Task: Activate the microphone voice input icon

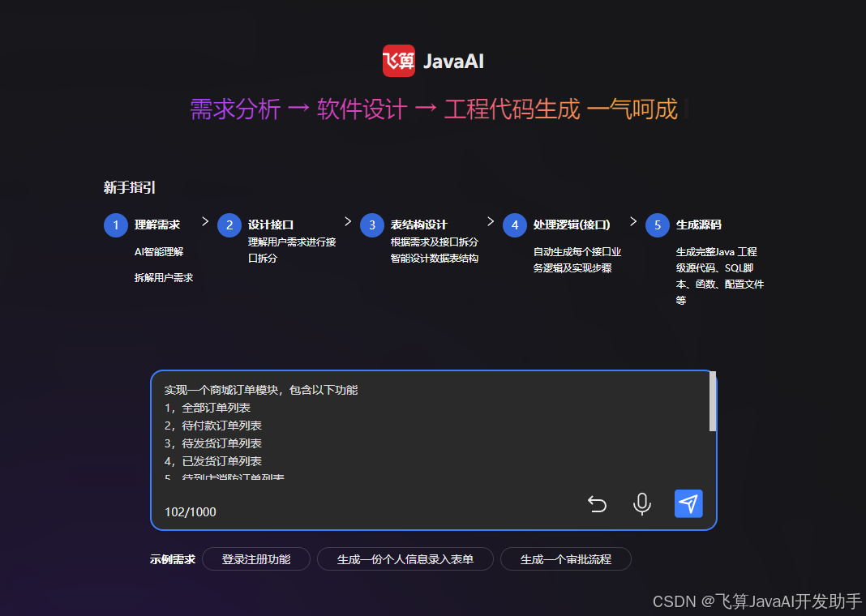Action: (x=641, y=503)
